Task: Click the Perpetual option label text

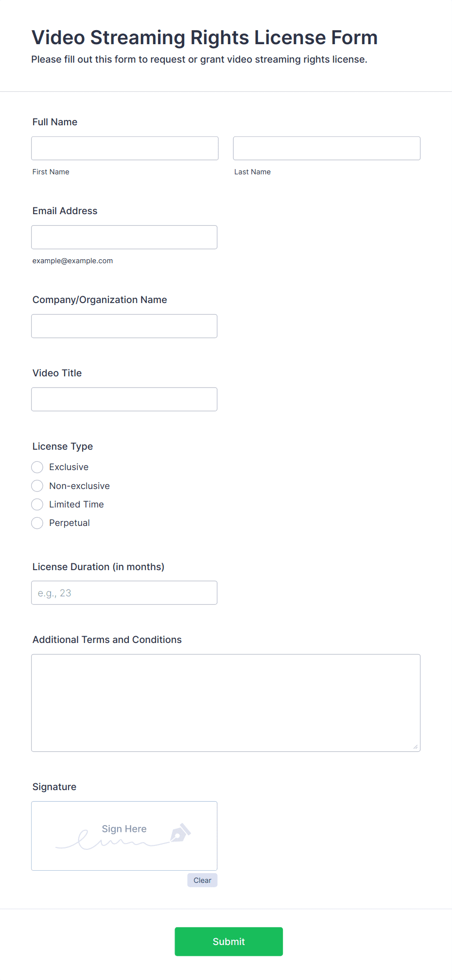Action: pyautogui.click(x=70, y=523)
